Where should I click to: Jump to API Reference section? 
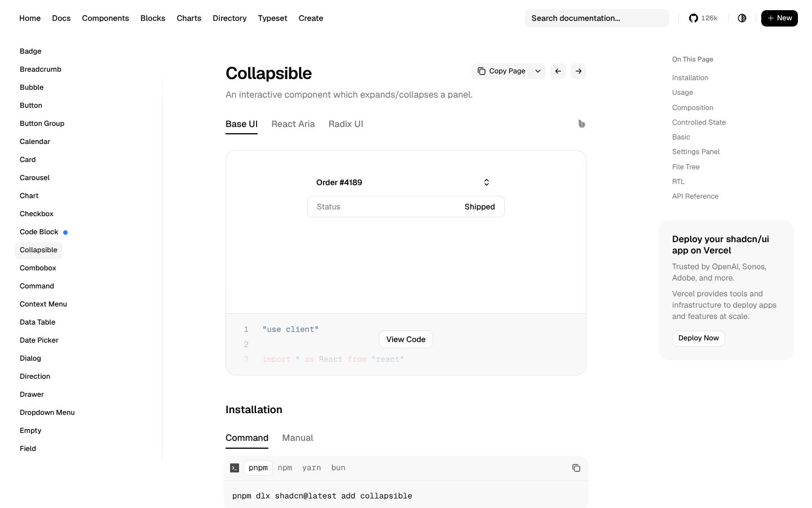[x=695, y=196]
